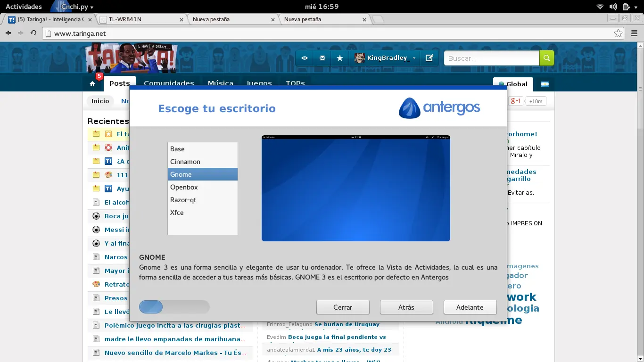644x362 pixels.
Task: Switch to the Taringa! browser tab
Action: (x=50, y=19)
